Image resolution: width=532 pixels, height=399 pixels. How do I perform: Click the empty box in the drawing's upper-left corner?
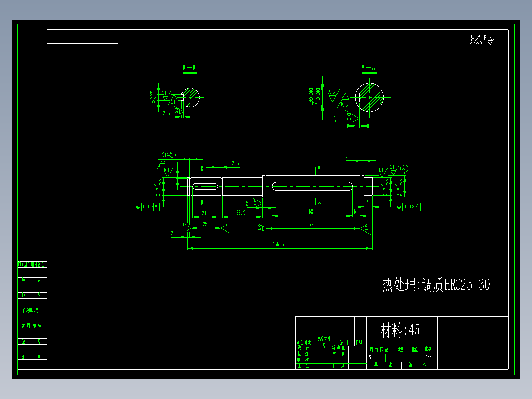pyautogui.click(x=83, y=37)
